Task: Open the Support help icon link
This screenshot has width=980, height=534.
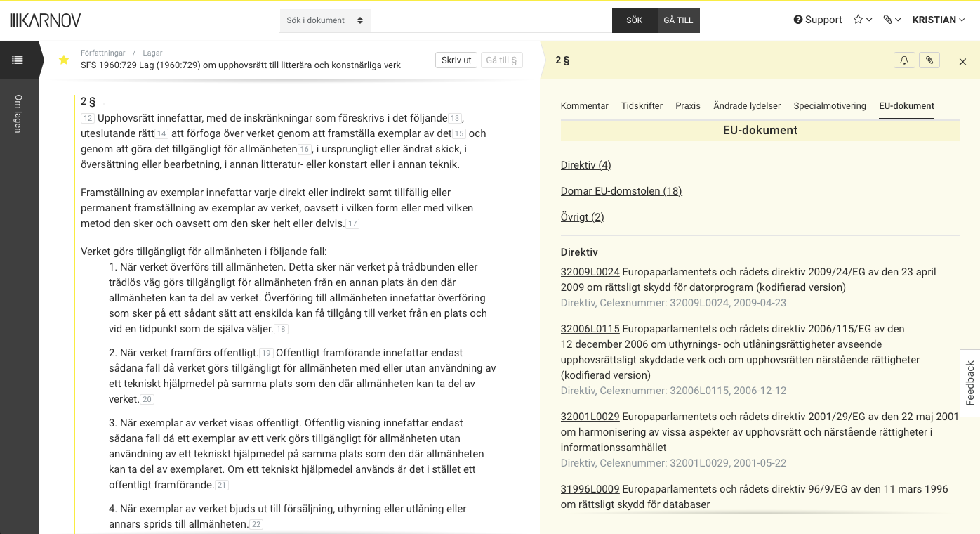Action: [818, 20]
